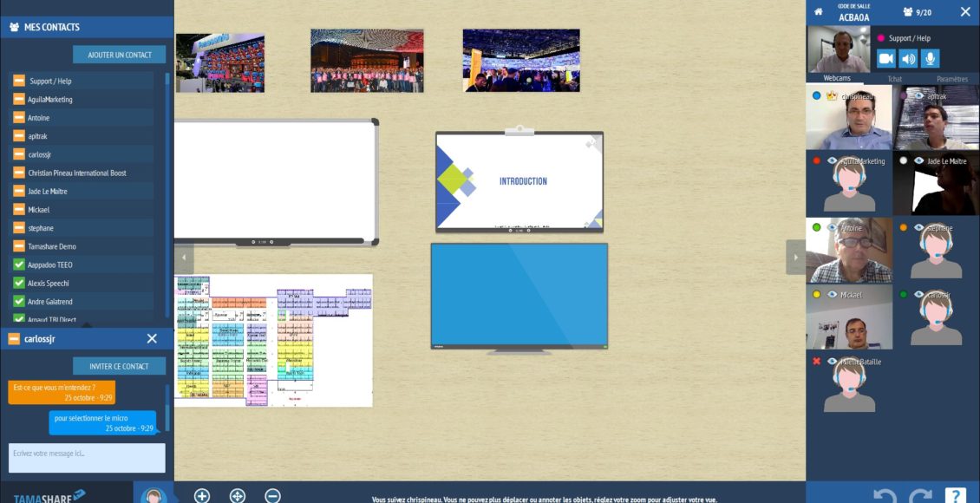The height and width of the screenshot is (503, 980).
Task: Toggle eye icon on Antoine's webcam
Action: pyautogui.click(x=833, y=228)
